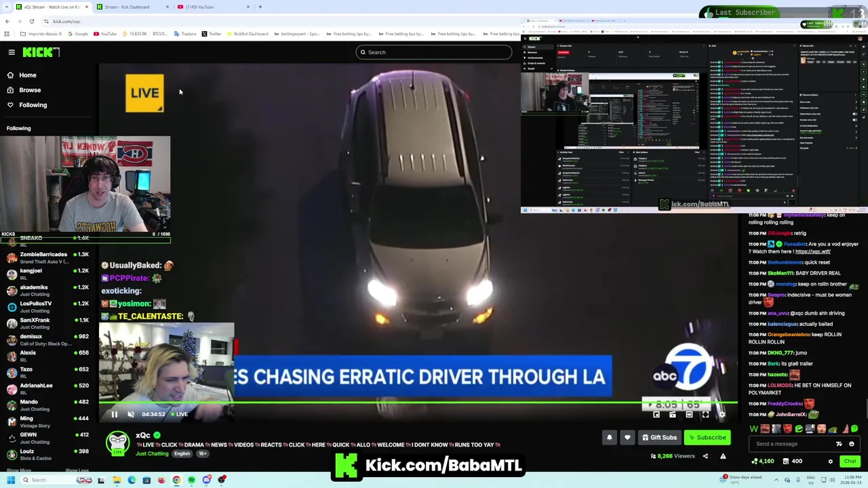The height and width of the screenshot is (488, 868).
Task: Click the green Chat send button
Action: [x=850, y=462]
